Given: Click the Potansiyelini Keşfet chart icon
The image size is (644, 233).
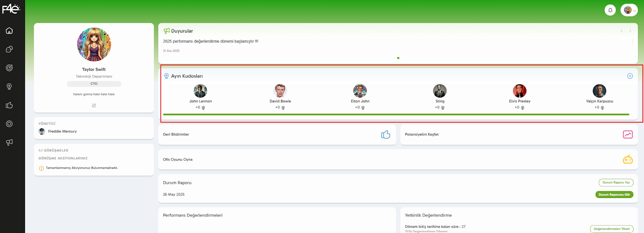Looking at the screenshot, I should (x=627, y=135).
